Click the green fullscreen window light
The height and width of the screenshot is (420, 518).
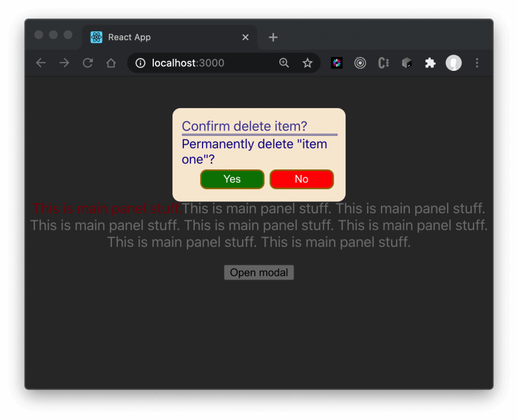[68, 35]
